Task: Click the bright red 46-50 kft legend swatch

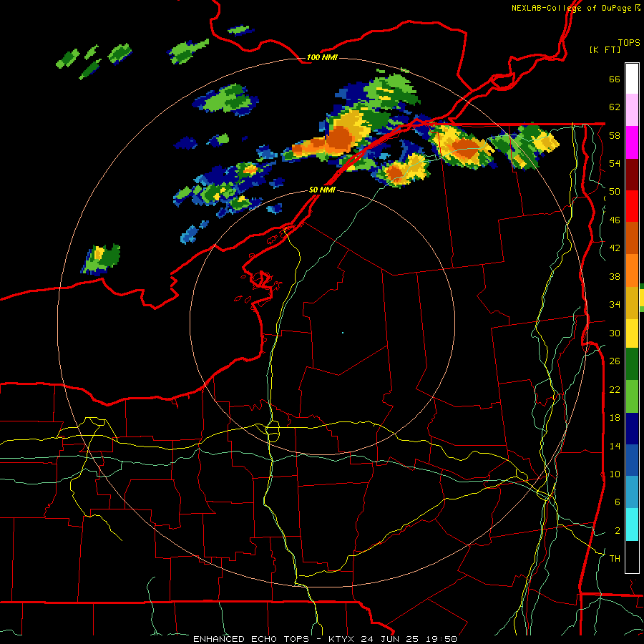Action: 632,206
